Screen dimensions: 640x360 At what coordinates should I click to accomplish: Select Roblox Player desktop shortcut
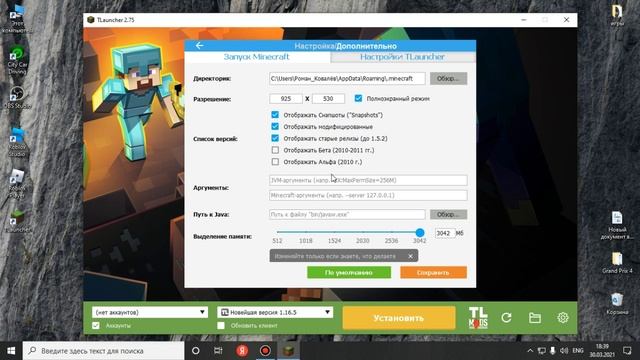pyautogui.click(x=17, y=184)
